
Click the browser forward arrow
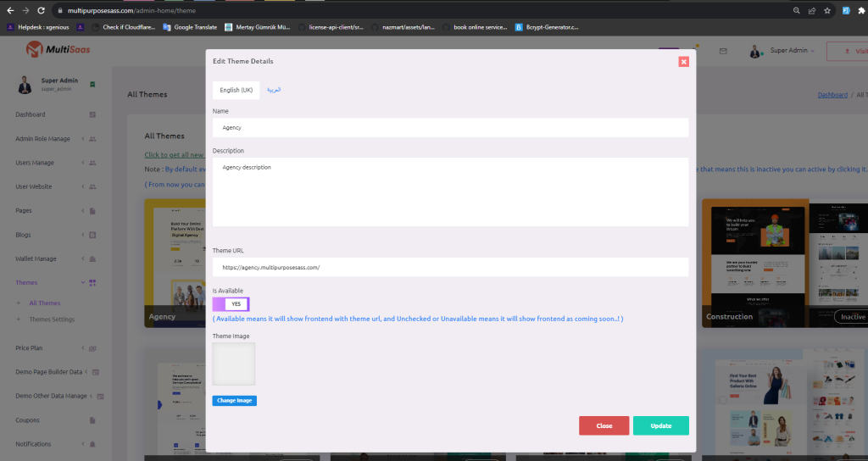pyautogui.click(x=25, y=10)
